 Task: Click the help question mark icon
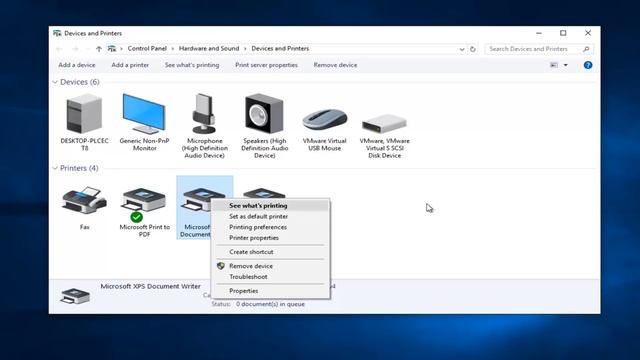pyautogui.click(x=588, y=65)
